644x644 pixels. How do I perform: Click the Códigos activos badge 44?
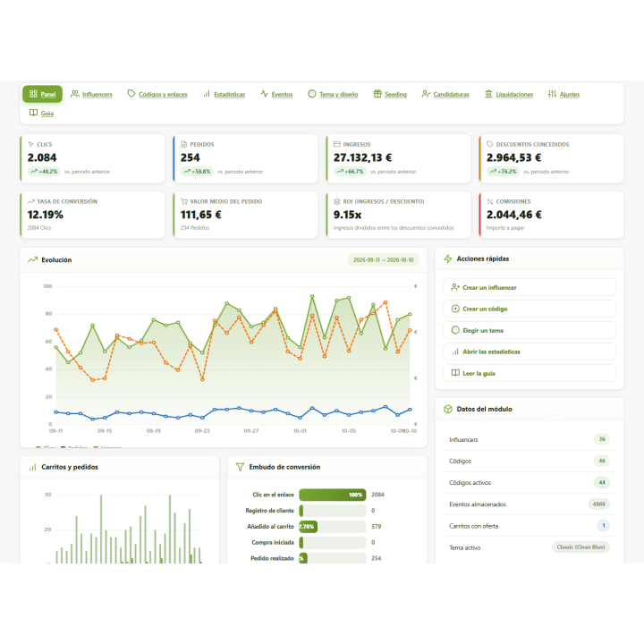coord(602,483)
